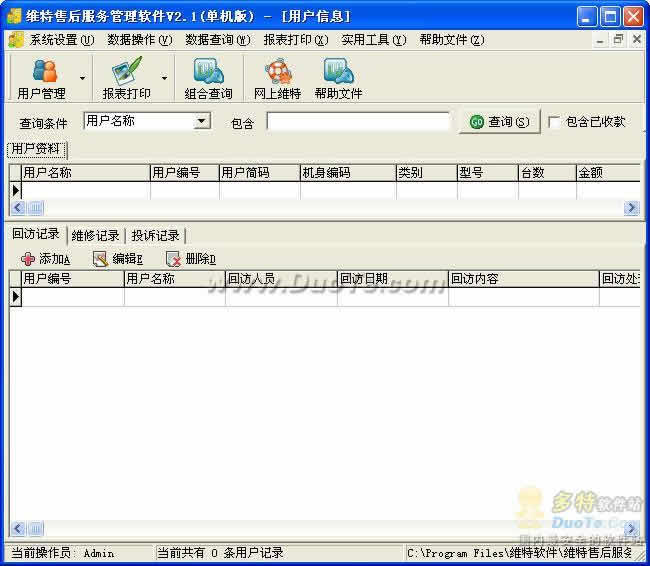This screenshot has width=650, height=566.
Task: Enable the 包含已收款 checkbox
Action: click(x=554, y=122)
